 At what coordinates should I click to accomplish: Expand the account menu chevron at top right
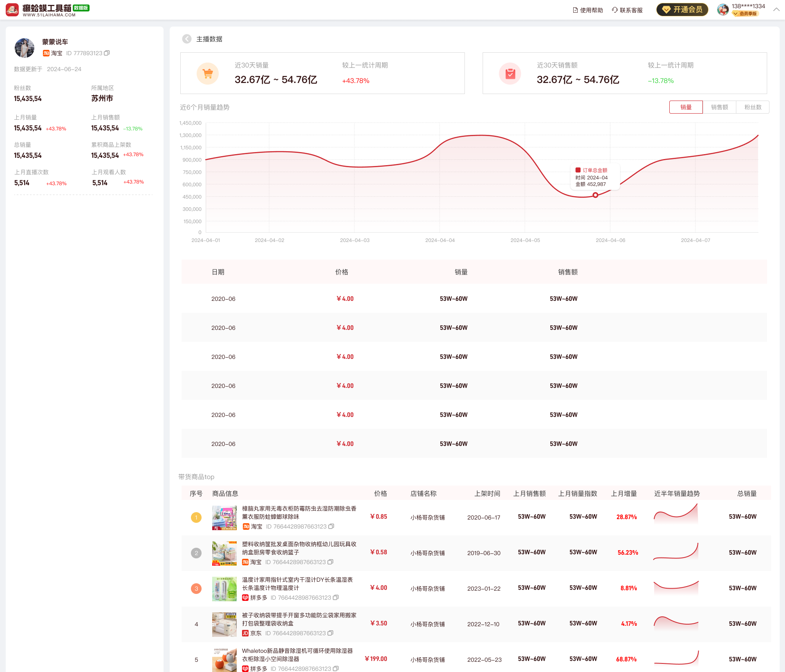tap(776, 9)
